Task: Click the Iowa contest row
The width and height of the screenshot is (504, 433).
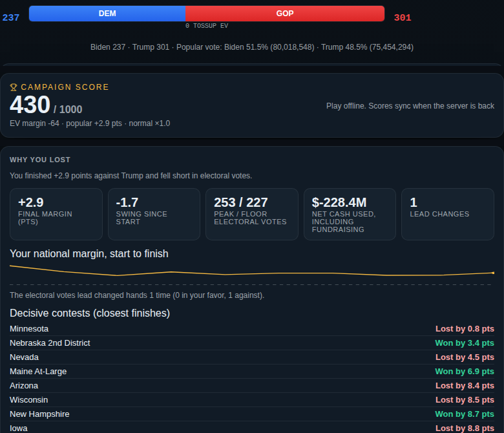Action: [x=252, y=428]
